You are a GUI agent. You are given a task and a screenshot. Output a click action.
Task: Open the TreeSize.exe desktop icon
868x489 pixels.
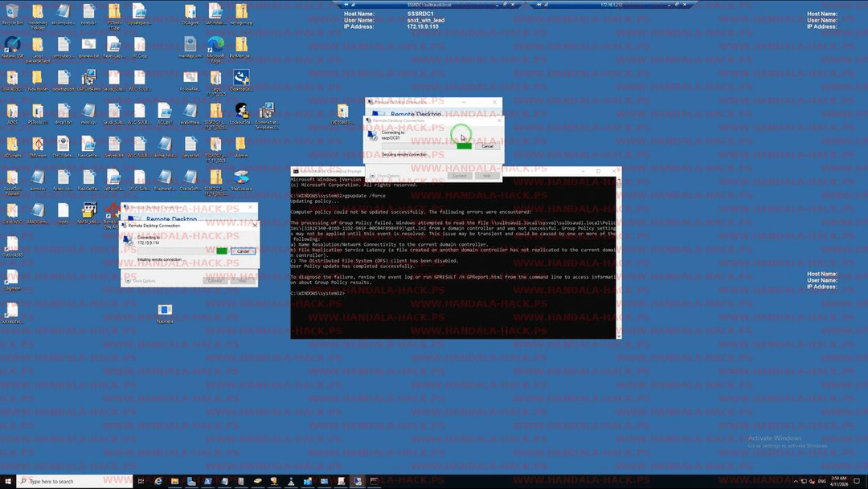point(241,181)
